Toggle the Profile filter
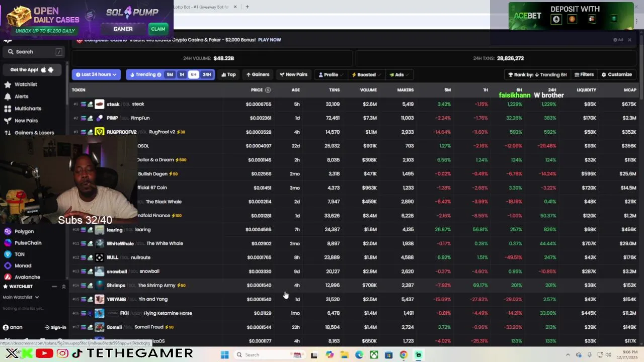This screenshot has height=362, width=644. (331, 74)
